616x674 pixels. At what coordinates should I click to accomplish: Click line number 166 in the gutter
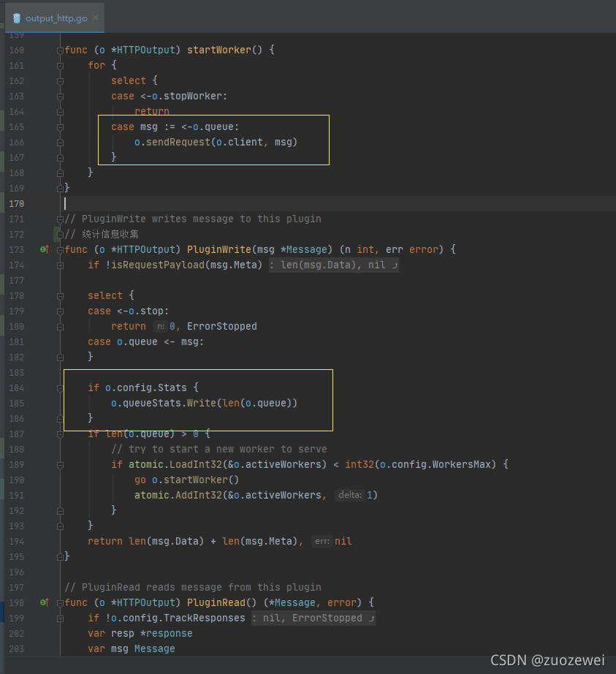[16, 143]
